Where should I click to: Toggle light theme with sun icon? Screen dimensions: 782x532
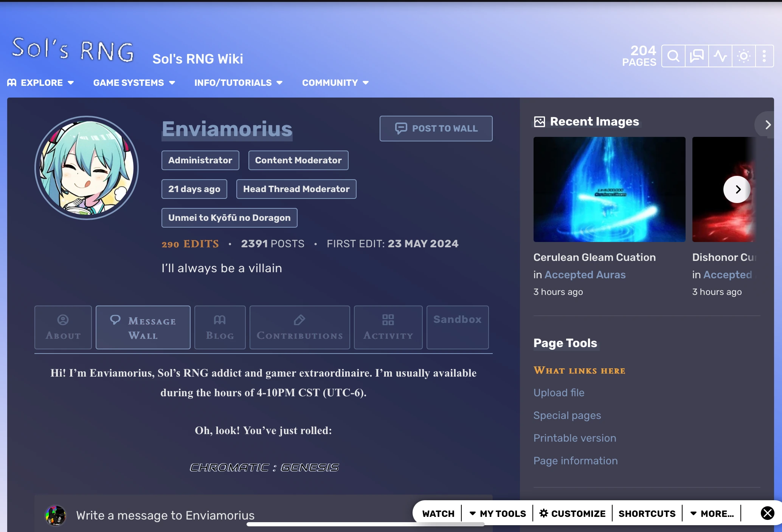point(743,56)
